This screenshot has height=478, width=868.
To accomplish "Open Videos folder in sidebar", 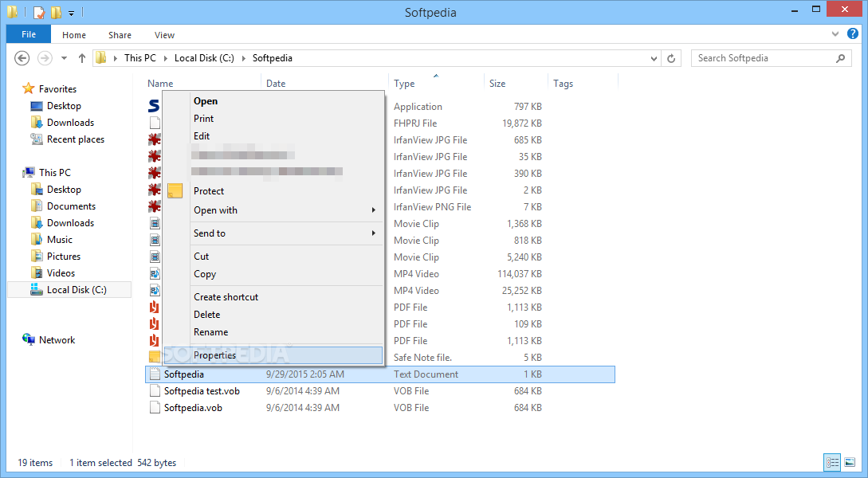I will 61,272.
